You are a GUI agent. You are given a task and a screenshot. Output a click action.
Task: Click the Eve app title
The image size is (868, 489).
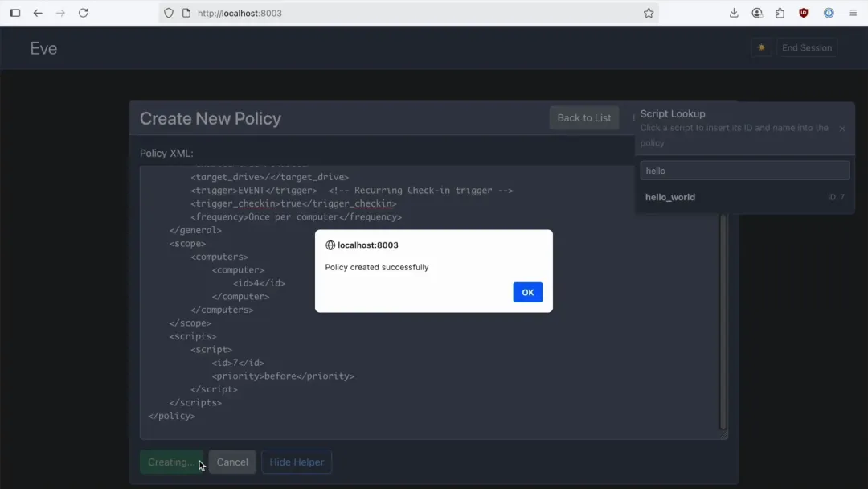[43, 48]
